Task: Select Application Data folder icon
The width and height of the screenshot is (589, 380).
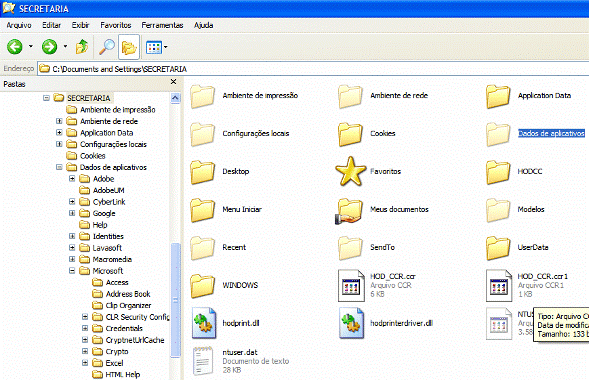Action: (x=498, y=96)
